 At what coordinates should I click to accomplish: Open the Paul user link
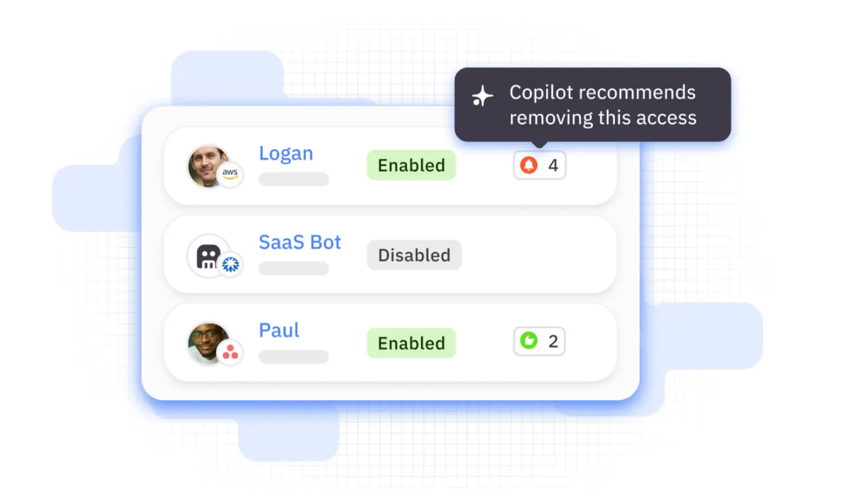tap(279, 330)
